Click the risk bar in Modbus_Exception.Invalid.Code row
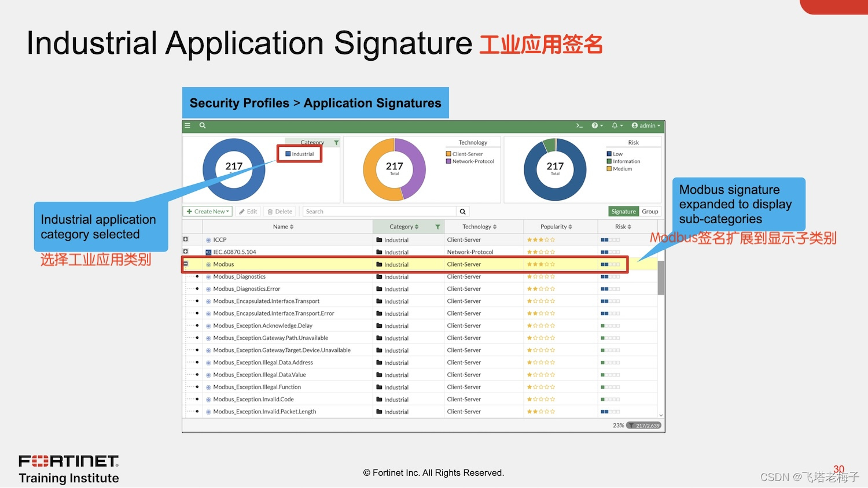The image size is (868, 488). tap(610, 400)
